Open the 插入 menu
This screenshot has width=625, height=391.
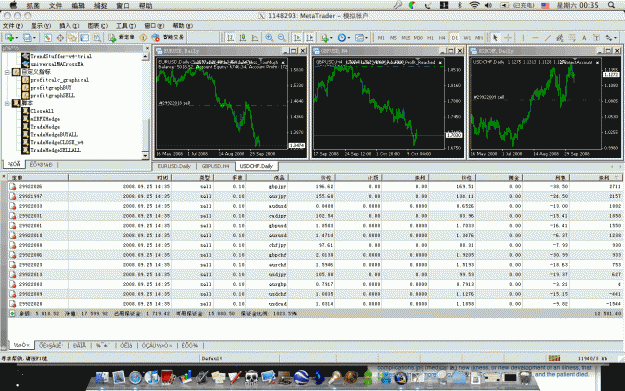click(x=69, y=26)
